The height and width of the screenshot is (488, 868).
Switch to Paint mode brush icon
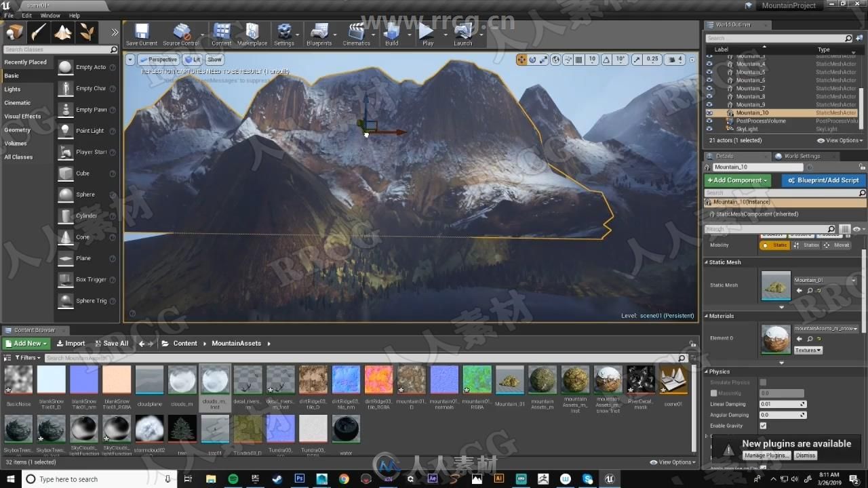click(x=39, y=32)
